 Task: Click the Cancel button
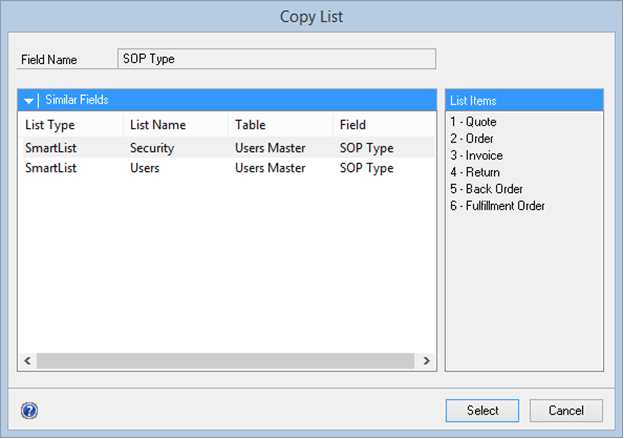coord(566,410)
